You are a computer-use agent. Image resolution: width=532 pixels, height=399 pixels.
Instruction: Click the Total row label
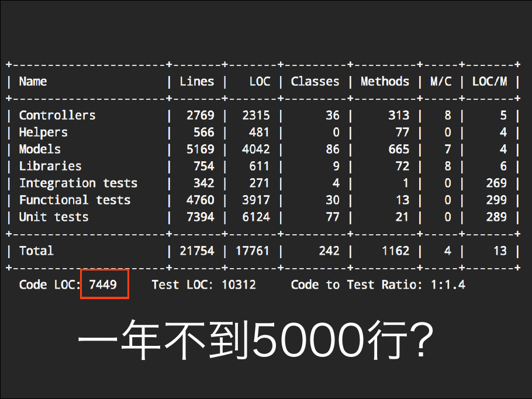tap(36, 251)
